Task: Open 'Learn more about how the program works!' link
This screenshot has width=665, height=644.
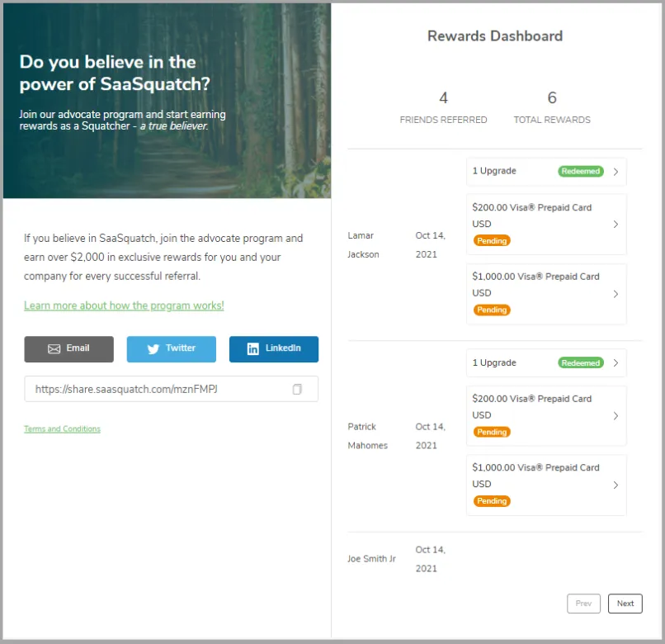Action: click(124, 305)
